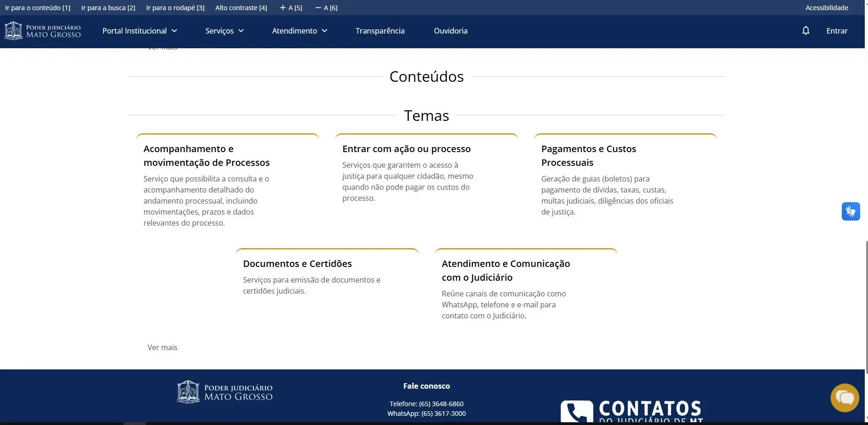868x425 pixels.
Task: Click the Acessibilidade link
Action: click(827, 8)
